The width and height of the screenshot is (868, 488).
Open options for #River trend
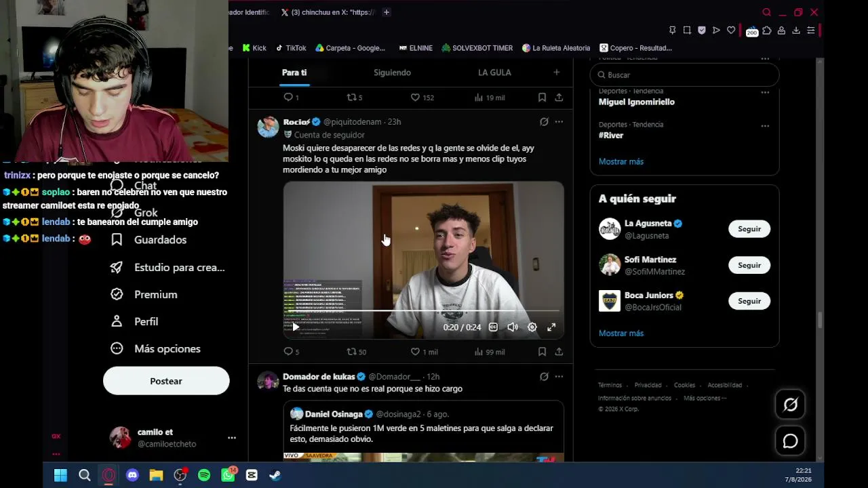[765, 126]
